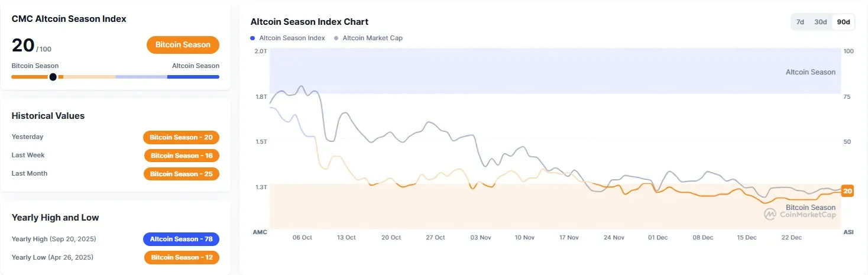Click the CoinMarketCap watermark logo icon
The image size is (868, 275).
(x=769, y=215)
